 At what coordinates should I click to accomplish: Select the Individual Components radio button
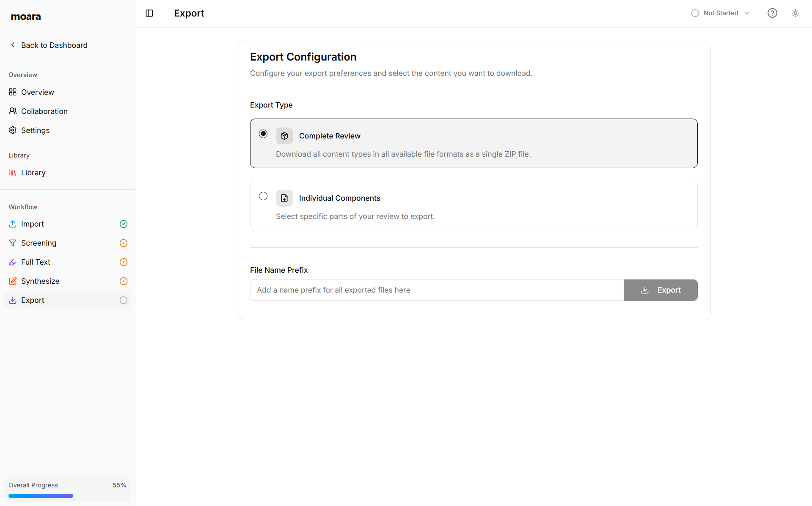pos(263,196)
